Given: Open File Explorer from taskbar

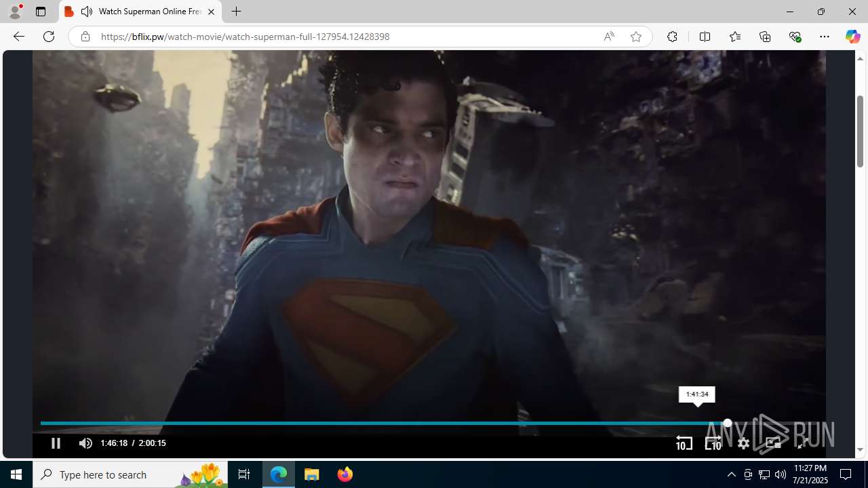Looking at the screenshot, I should (311, 474).
